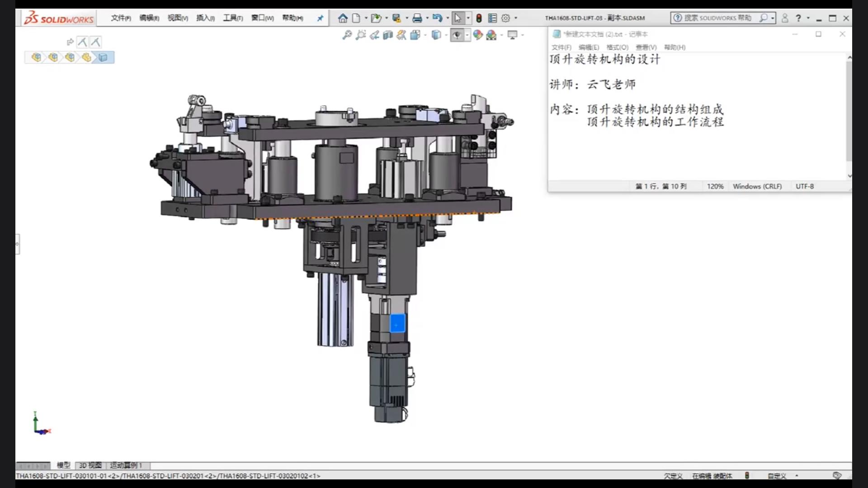Expand the Save dropdown arrow
This screenshot has width=868, height=488.
click(x=407, y=18)
